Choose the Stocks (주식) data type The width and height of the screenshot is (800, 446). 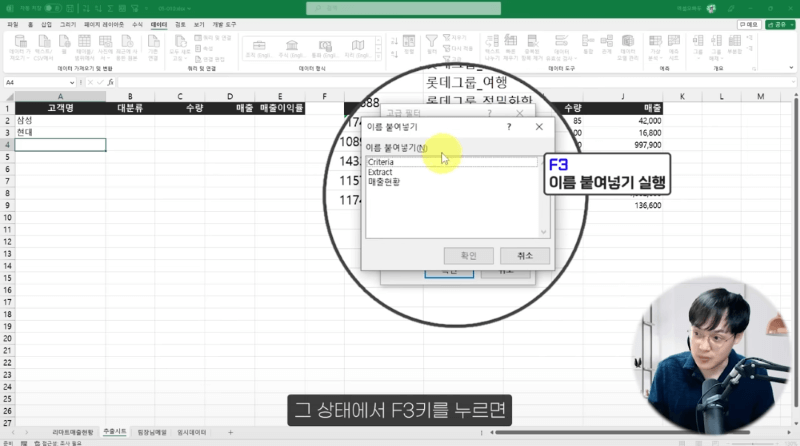[x=291, y=48]
